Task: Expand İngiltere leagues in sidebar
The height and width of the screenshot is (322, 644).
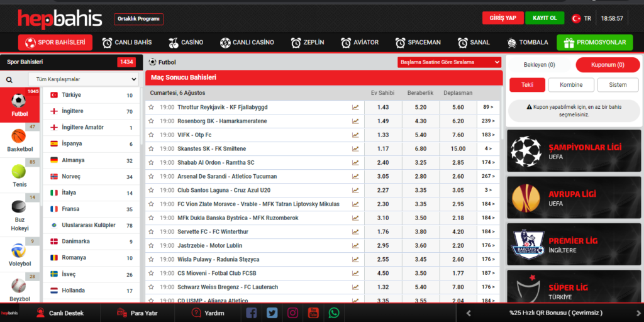Action: point(91,111)
